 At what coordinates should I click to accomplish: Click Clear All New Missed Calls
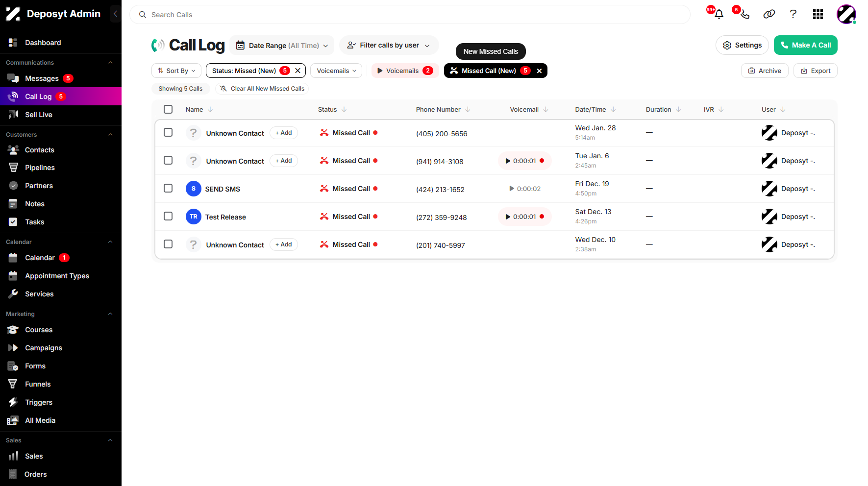(262, 89)
